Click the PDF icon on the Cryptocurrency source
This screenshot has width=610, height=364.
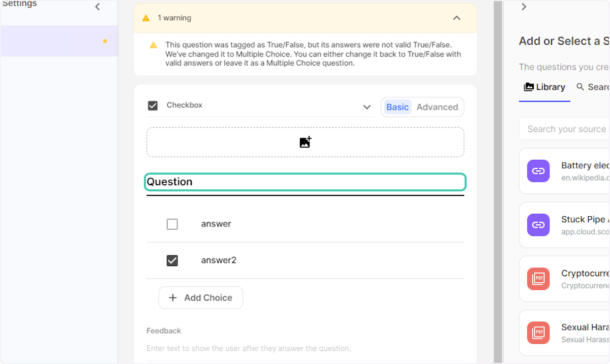click(x=538, y=279)
